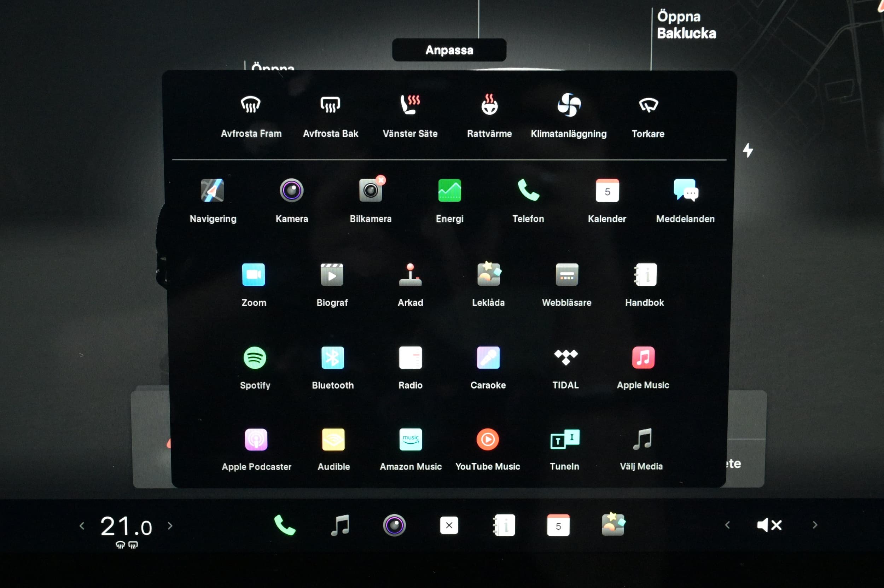884x588 pixels.
Task: Remove Bilkamera via red X badge
Action: [x=381, y=180]
